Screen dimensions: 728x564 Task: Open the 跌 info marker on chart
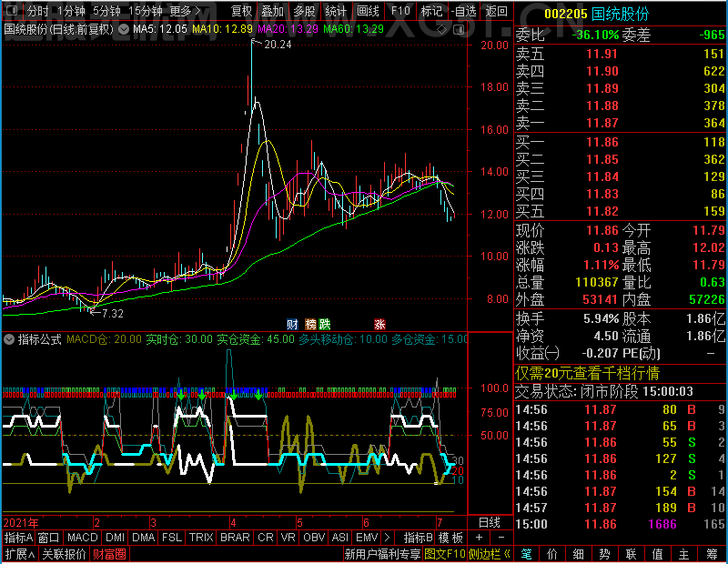pos(324,324)
